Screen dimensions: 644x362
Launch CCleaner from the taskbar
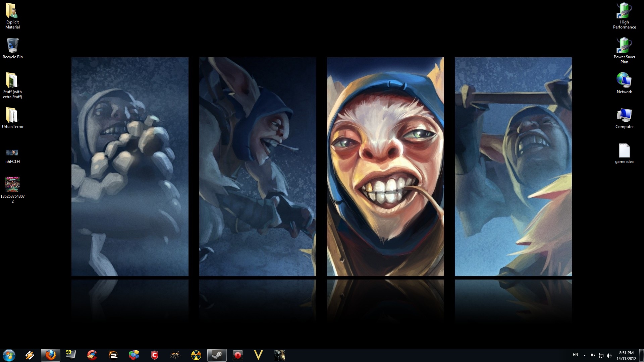[92, 355]
